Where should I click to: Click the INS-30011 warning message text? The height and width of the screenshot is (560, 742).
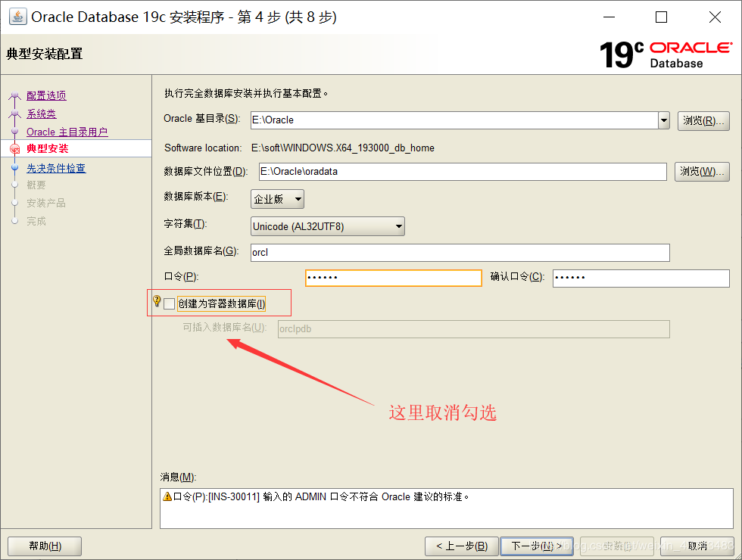321,496
